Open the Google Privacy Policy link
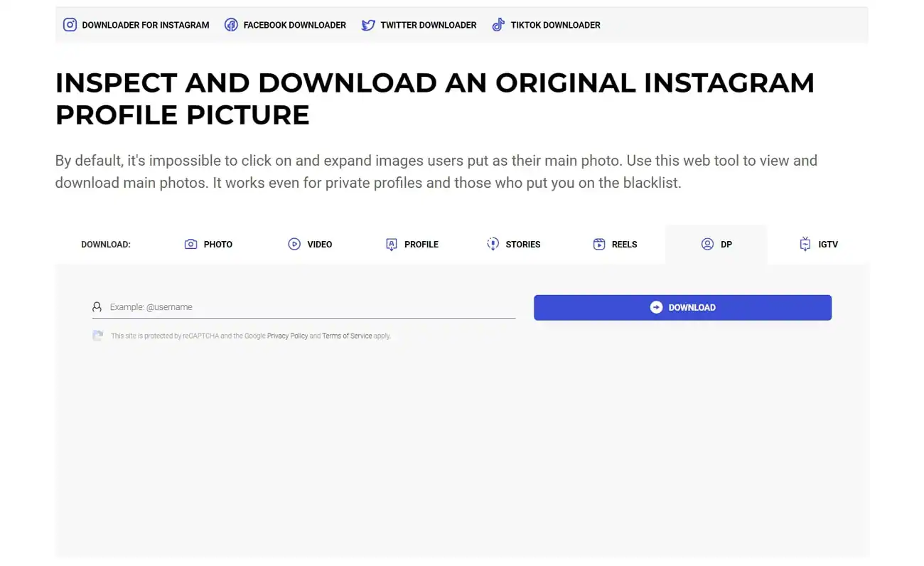 click(x=287, y=336)
